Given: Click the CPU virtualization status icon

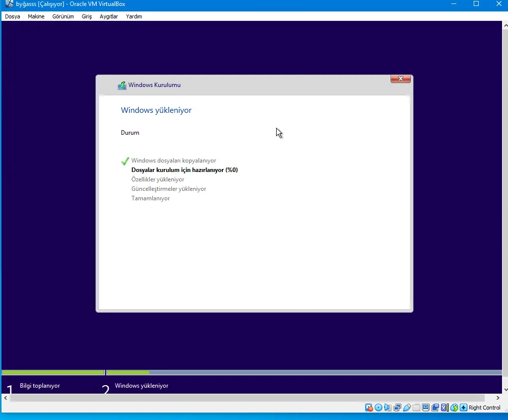Looking at the screenshot, I should pos(445,408).
